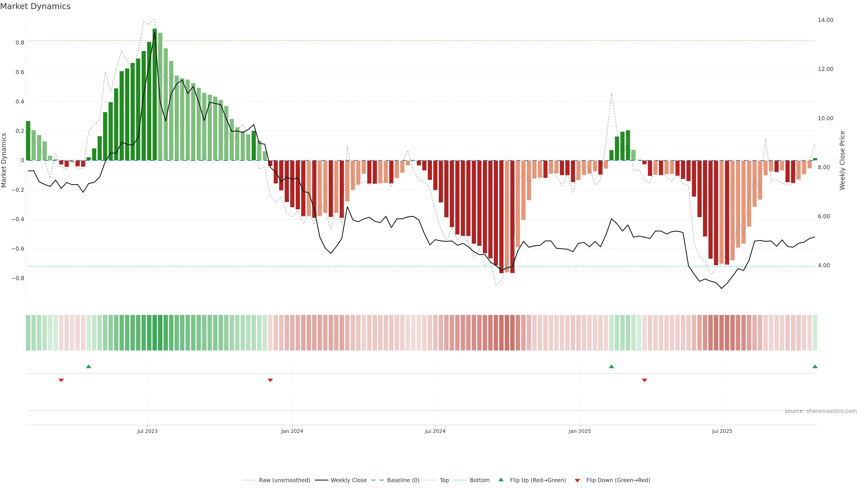Click green flip-up marker after Jan 2025
This screenshot has width=868, height=488.
coord(611,366)
